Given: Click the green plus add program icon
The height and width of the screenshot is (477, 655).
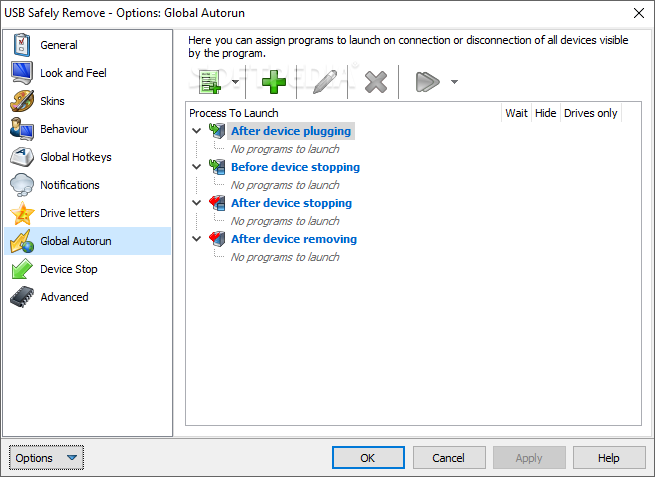Looking at the screenshot, I should (274, 82).
